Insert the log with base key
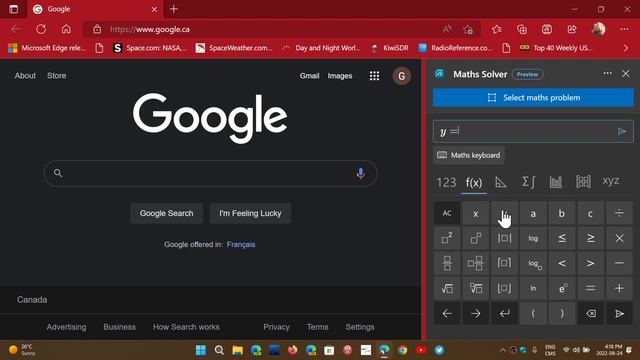640x360 pixels. 533,263
